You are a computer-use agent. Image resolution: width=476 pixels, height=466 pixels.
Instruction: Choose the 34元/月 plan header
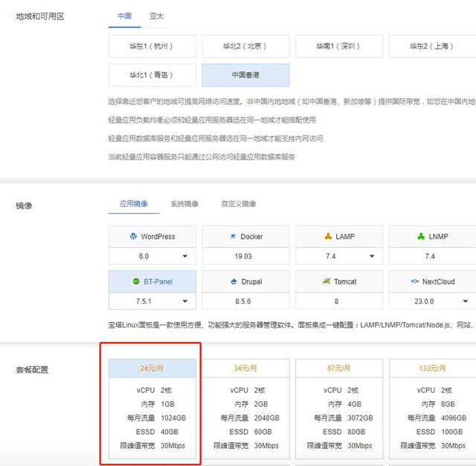click(245, 368)
